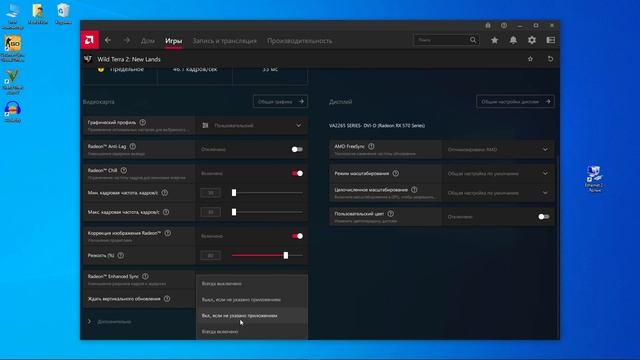
Task: Enable Radeon Anti-Lag toggle
Action: pyautogui.click(x=297, y=149)
